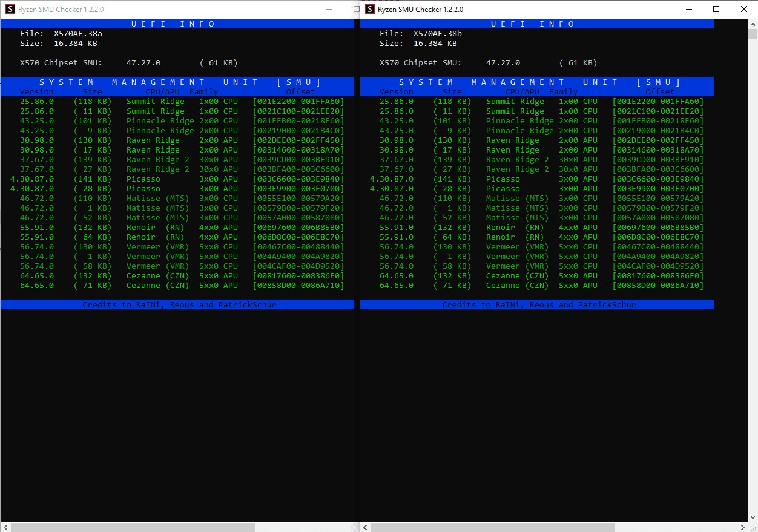Image resolution: width=758 pixels, height=532 pixels.
Task: Click the right window's vertical scrollbar thumb
Action: 753,34
